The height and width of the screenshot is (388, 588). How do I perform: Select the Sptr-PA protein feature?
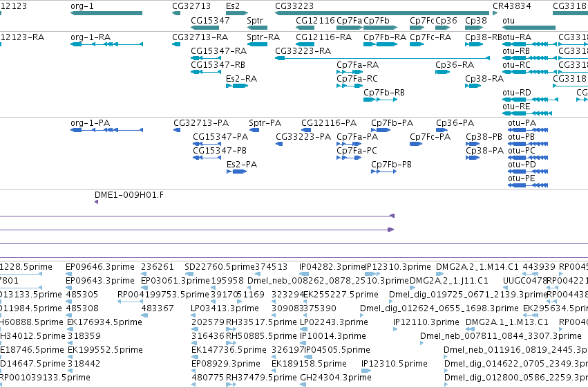(254, 130)
